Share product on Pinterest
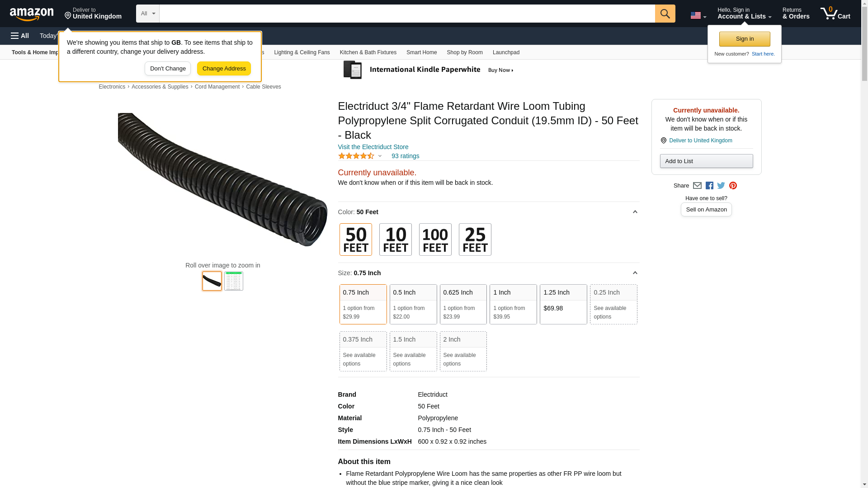This screenshot has height=488, width=868. 733,186
